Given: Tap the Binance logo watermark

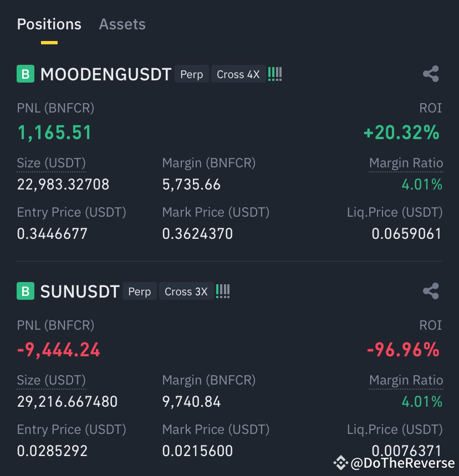Looking at the screenshot, I should coord(340,463).
